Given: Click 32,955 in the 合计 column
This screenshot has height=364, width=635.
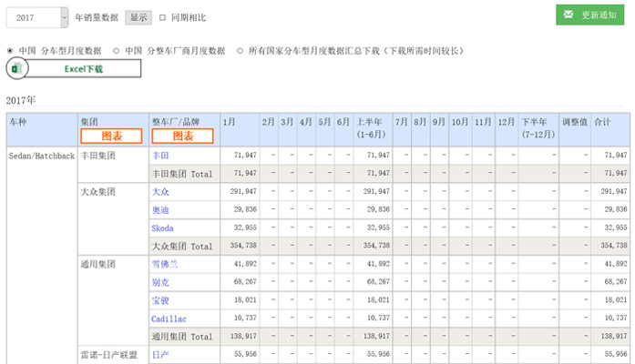Looking at the screenshot, I should point(616,227).
